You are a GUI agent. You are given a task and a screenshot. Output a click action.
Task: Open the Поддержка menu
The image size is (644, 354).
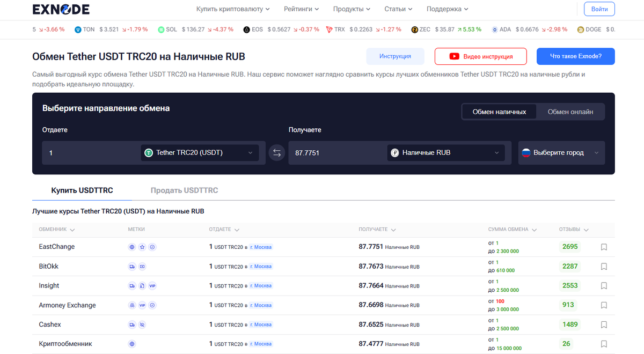(x=448, y=9)
